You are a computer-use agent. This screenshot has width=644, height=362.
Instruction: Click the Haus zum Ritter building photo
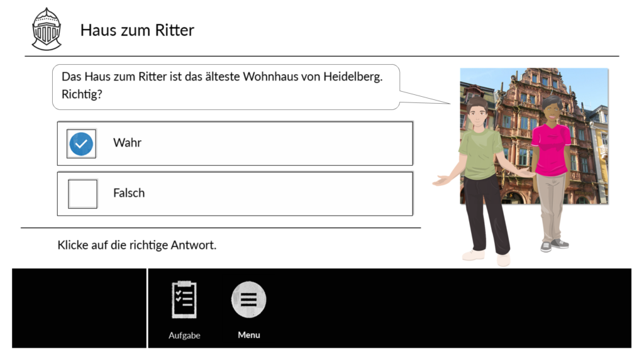point(534,136)
